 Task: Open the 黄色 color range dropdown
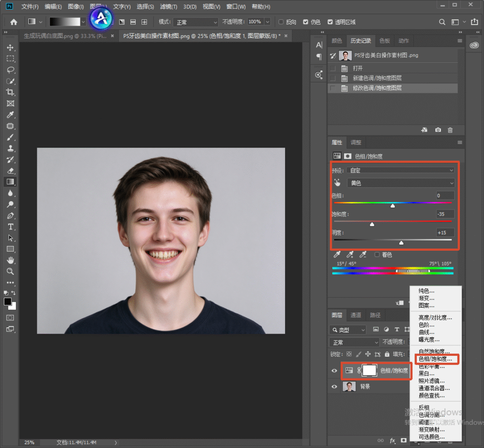[401, 183]
